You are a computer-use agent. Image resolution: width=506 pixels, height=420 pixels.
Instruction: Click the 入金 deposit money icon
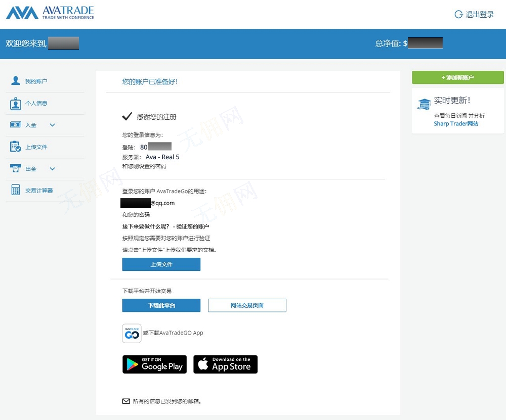tap(16, 125)
